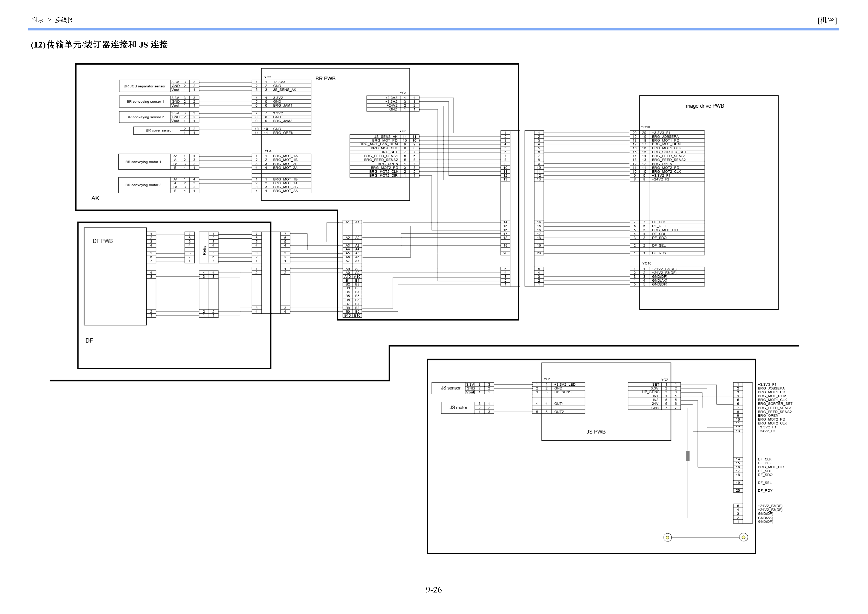Click the breadcrumb header 附录 > 接线图
The width and height of the screenshot is (868, 614).
(x=52, y=20)
